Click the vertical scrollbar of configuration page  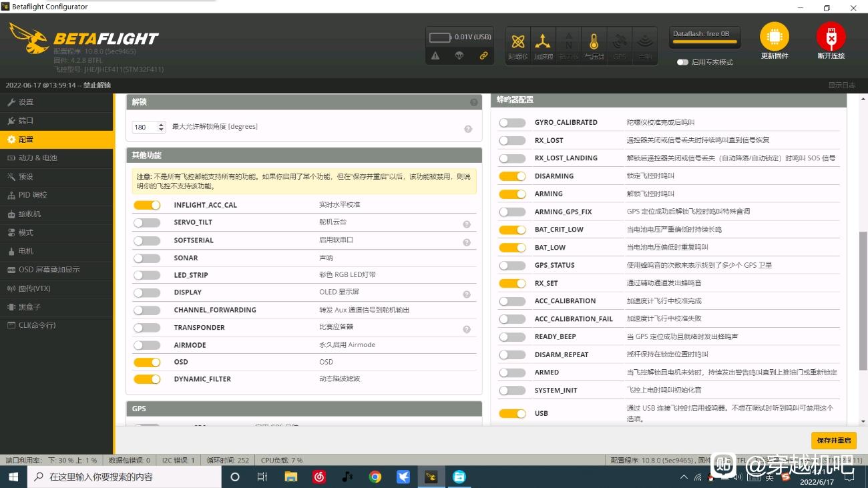click(x=863, y=300)
